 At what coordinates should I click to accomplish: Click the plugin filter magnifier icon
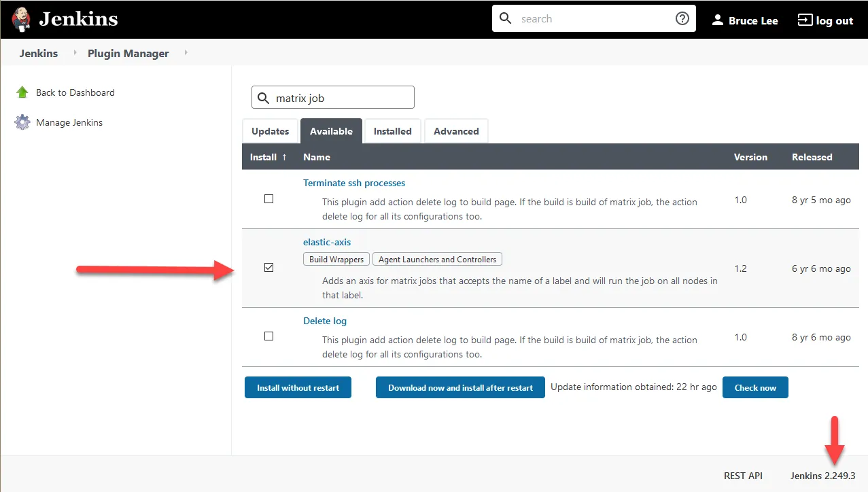click(264, 98)
